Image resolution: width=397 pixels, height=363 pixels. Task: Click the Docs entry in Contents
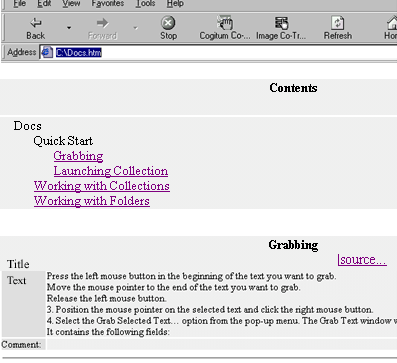tap(28, 126)
